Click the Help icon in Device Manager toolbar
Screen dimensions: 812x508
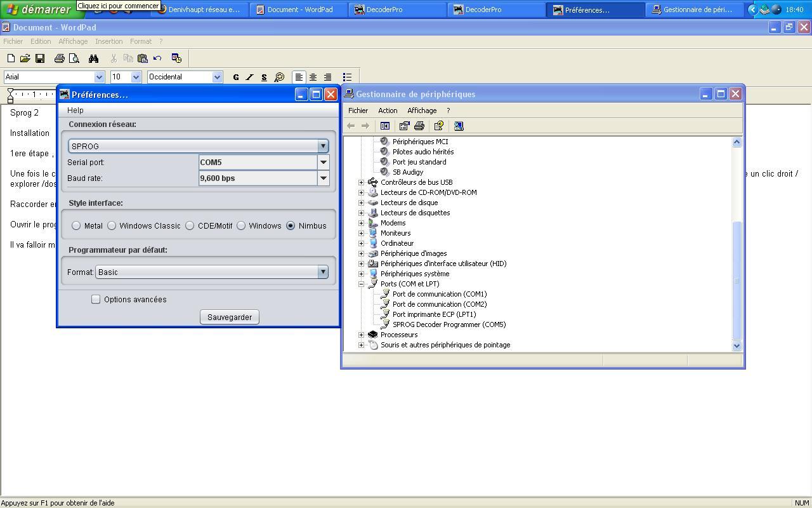[x=438, y=126]
